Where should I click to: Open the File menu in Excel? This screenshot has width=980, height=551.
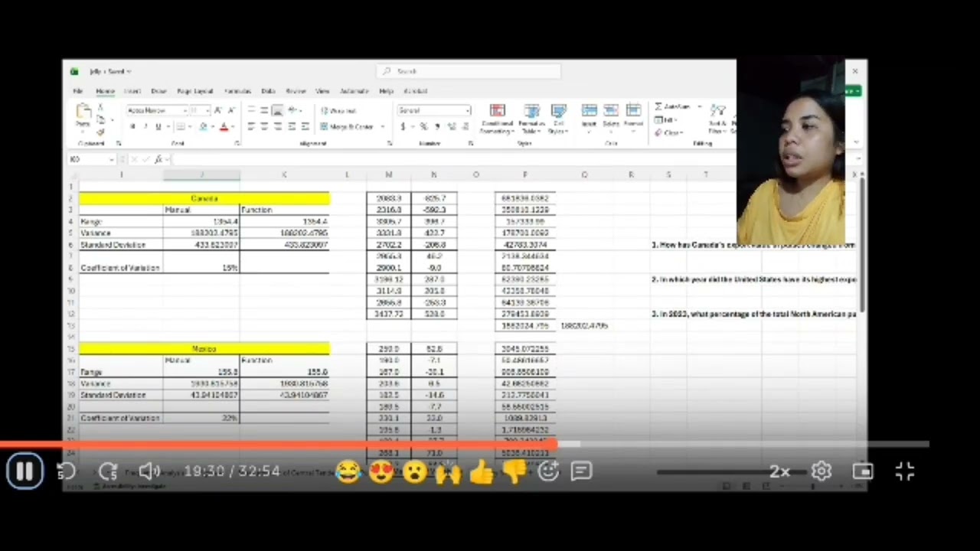click(x=78, y=91)
